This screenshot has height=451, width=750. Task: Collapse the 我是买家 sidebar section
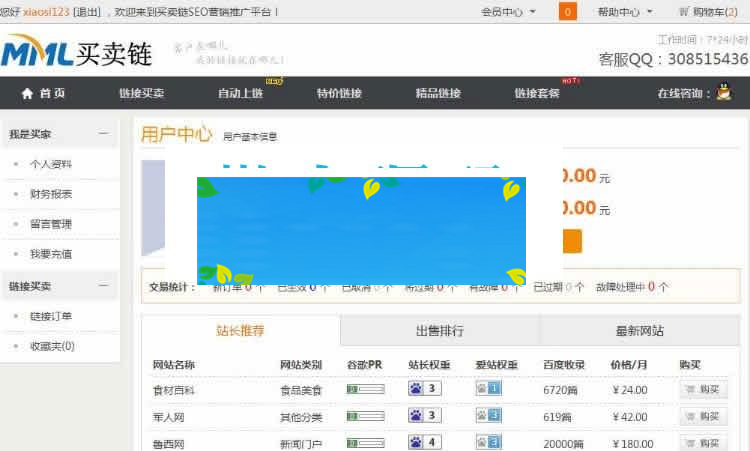point(103,134)
